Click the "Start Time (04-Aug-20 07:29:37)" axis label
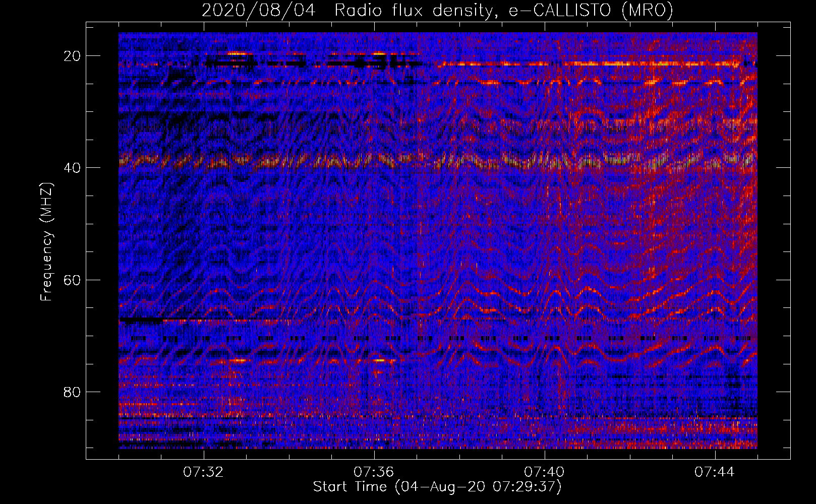The height and width of the screenshot is (504, 816). (x=437, y=487)
